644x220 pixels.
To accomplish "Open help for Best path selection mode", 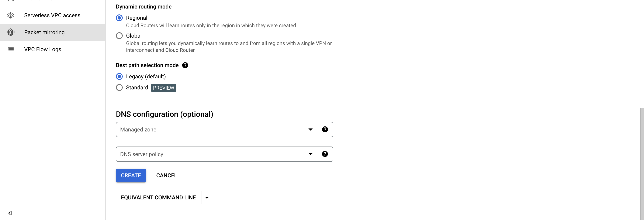I will 185,65.
